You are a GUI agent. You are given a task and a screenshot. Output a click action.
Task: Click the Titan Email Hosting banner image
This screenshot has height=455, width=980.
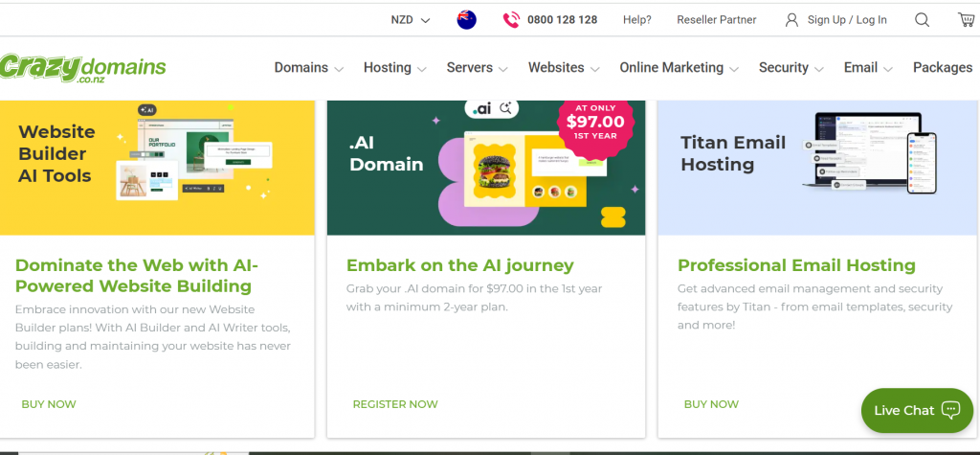coord(819,168)
